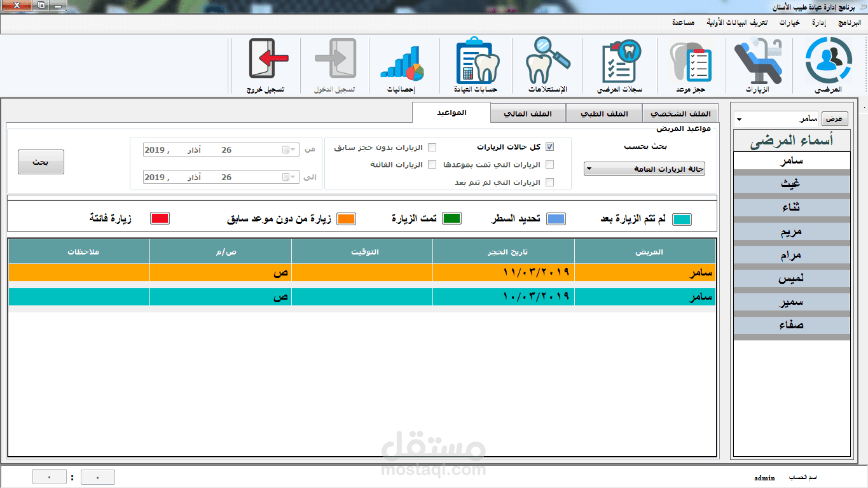Image resolution: width=868 pixels, height=488 pixels.
Task: Switch to the الملف المالي tab
Action: pos(528,114)
